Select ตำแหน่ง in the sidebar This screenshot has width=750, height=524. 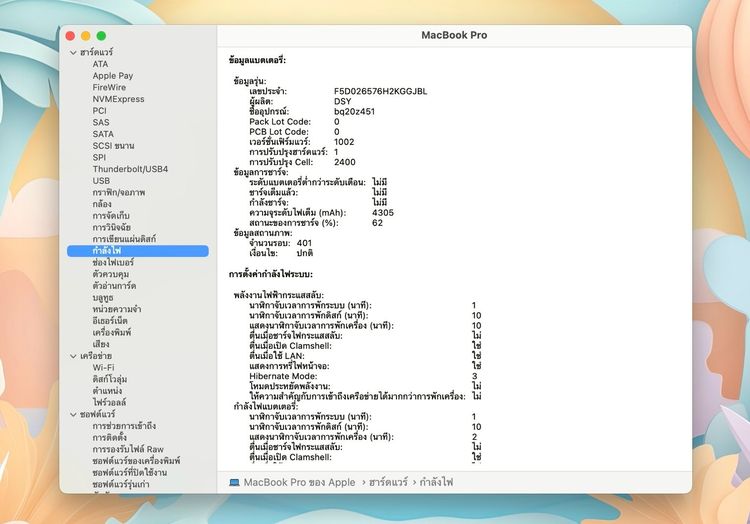pos(107,391)
